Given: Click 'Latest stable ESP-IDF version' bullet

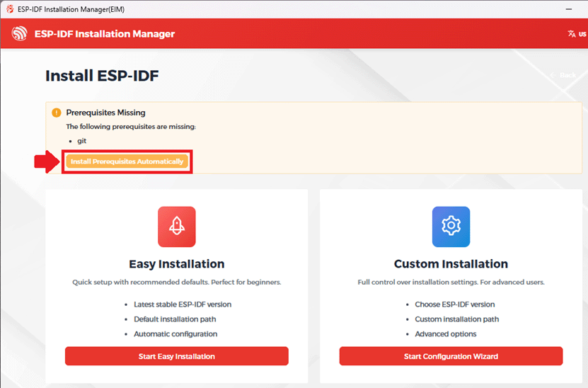Looking at the screenshot, I should 183,304.
